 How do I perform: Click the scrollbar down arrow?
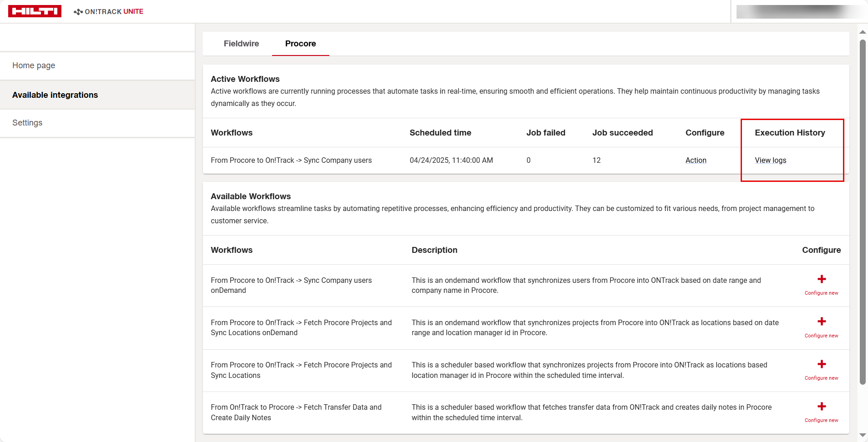863,436
